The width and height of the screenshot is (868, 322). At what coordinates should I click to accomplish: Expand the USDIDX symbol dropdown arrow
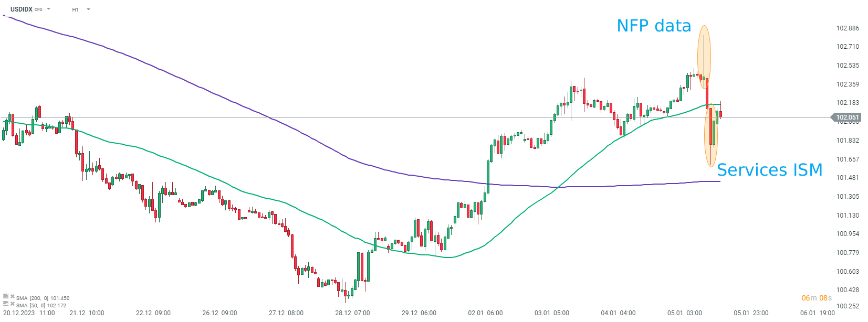(x=49, y=9)
